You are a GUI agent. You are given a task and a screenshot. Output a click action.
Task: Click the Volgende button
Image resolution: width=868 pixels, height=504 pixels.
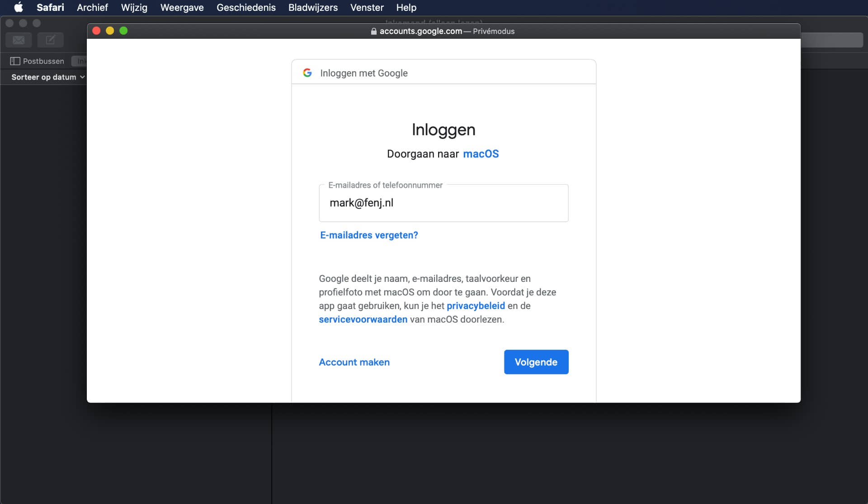coord(536,362)
